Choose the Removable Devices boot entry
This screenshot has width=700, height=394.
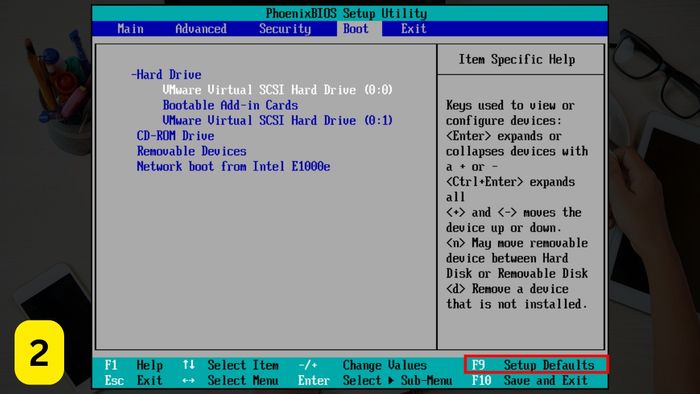[192, 151]
